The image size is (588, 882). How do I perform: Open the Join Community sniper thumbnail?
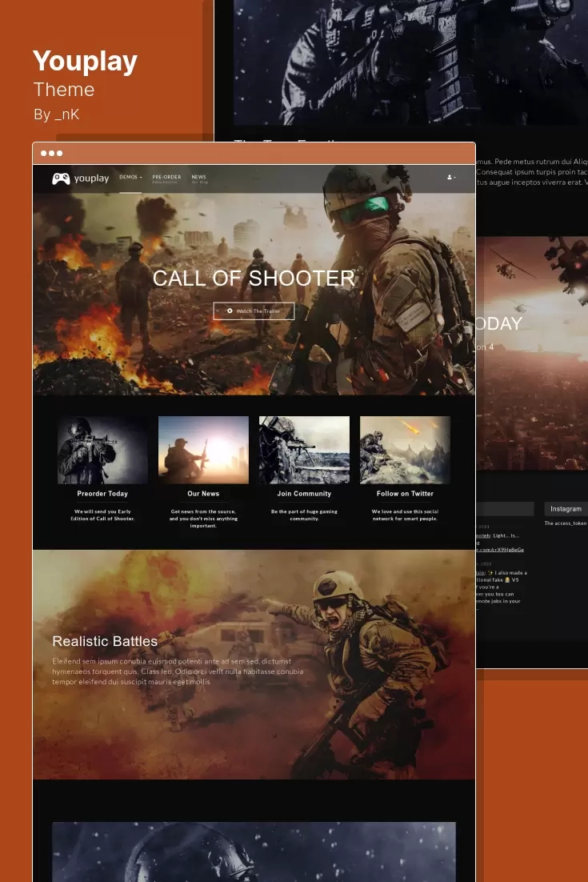point(304,450)
